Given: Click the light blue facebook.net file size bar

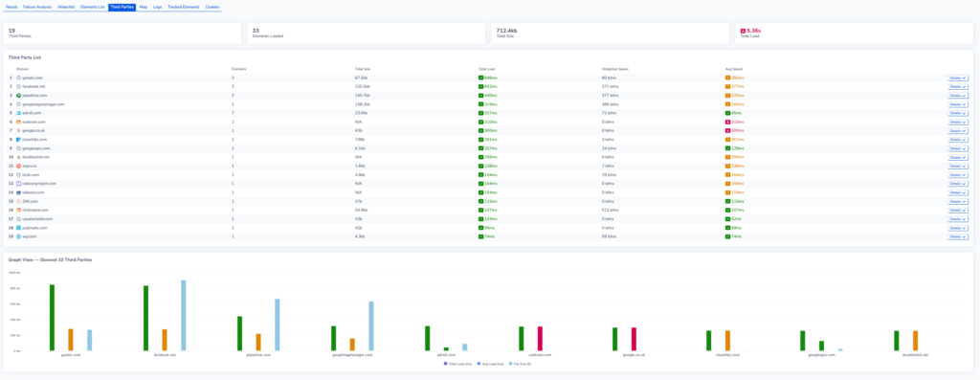Looking at the screenshot, I should tap(183, 316).
